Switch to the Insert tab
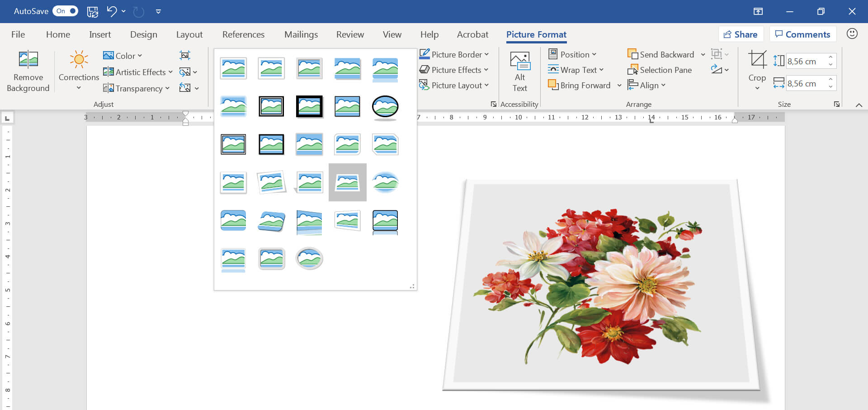The height and width of the screenshot is (410, 868). click(x=100, y=34)
